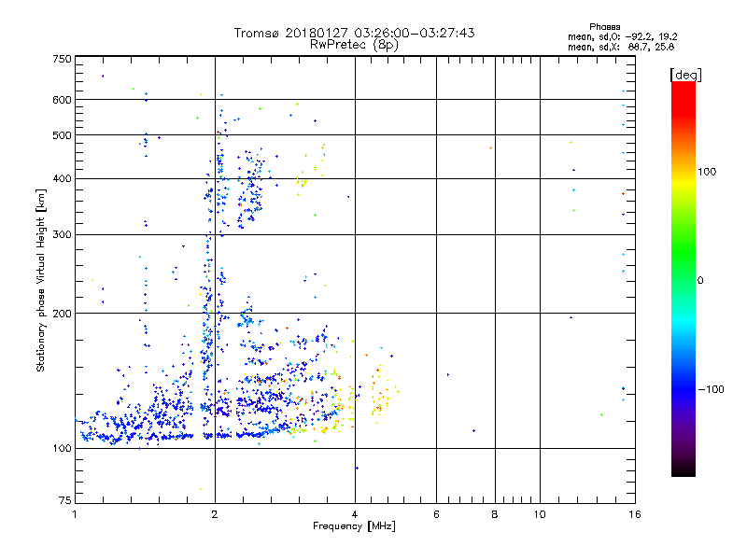Click the y-axis tick label '400'
This screenshot has width=747, height=560.
pyautogui.click(x=62, y=179)
